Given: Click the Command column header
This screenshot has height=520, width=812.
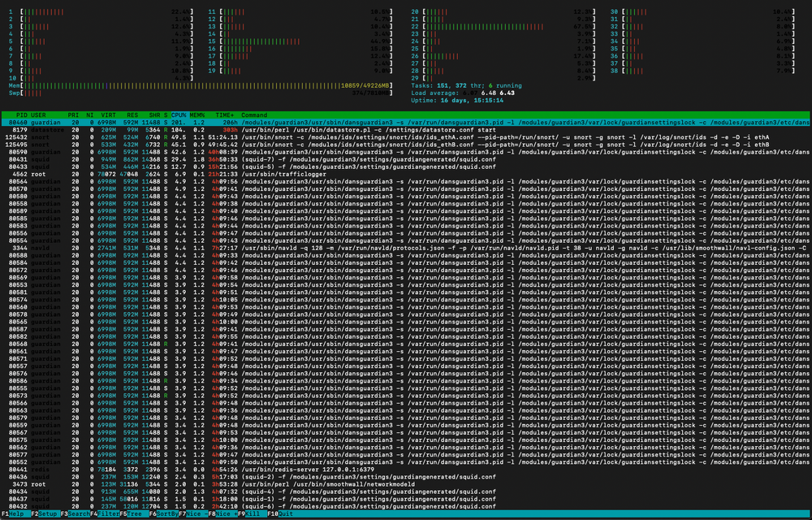Looking at the screenshot, I should 254,115.
